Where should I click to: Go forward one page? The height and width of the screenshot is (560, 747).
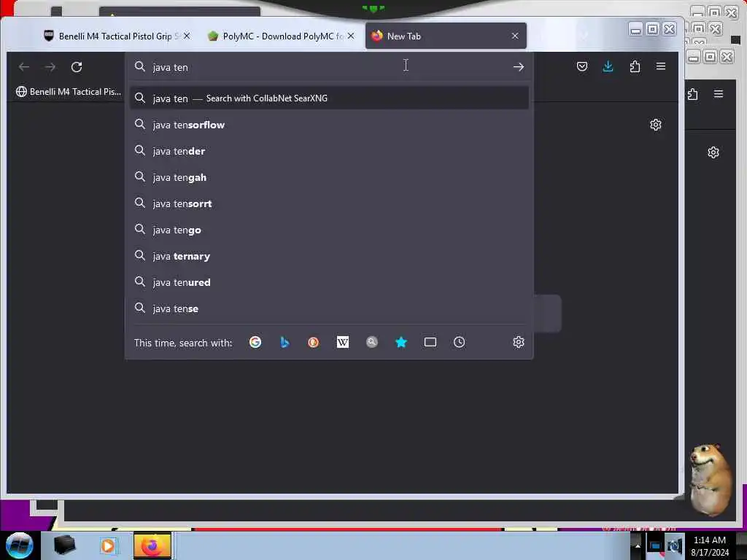pyautogui.click(x=50, y=67)
